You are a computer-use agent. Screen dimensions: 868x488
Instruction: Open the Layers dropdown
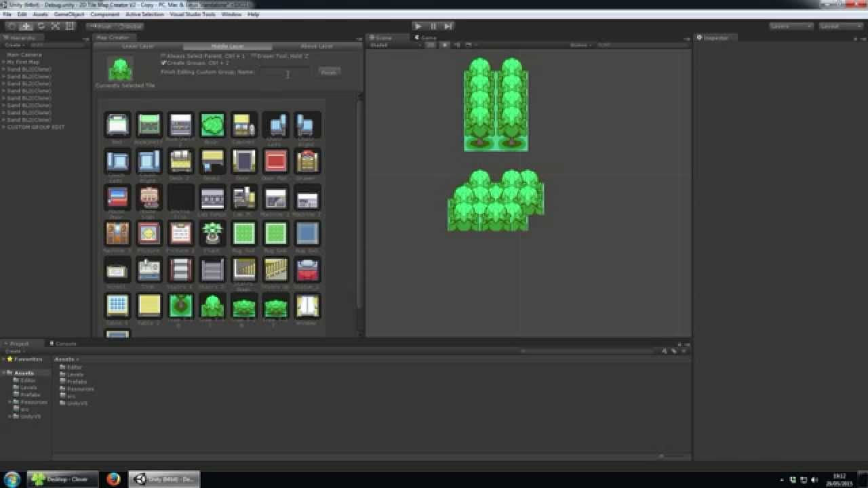pos(791,26)
